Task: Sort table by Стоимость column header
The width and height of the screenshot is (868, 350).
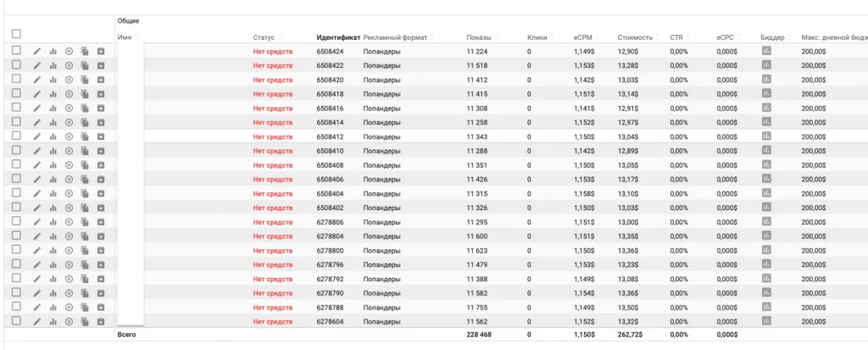Action: point(635,37)
